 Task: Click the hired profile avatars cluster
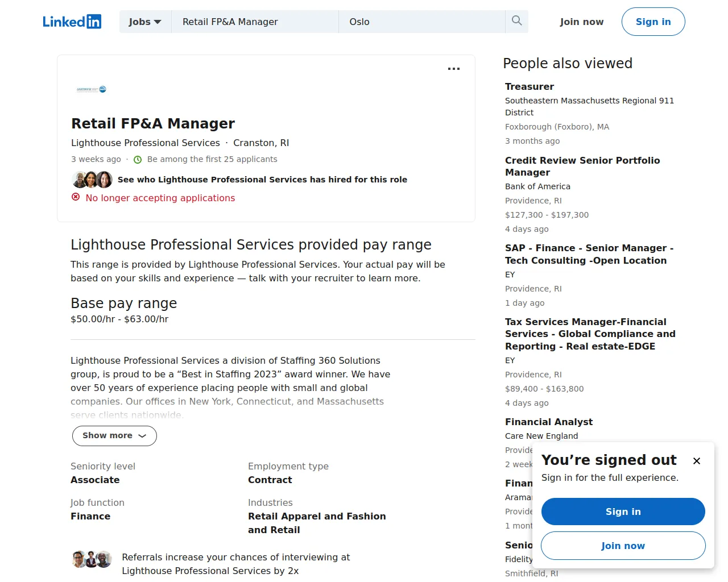click(x=92, y=180)
